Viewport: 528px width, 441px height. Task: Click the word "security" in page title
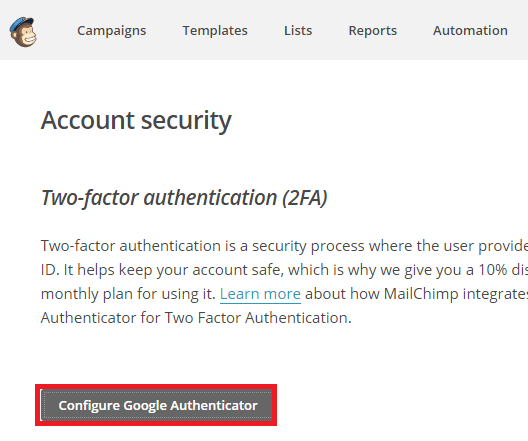(186, 121)
